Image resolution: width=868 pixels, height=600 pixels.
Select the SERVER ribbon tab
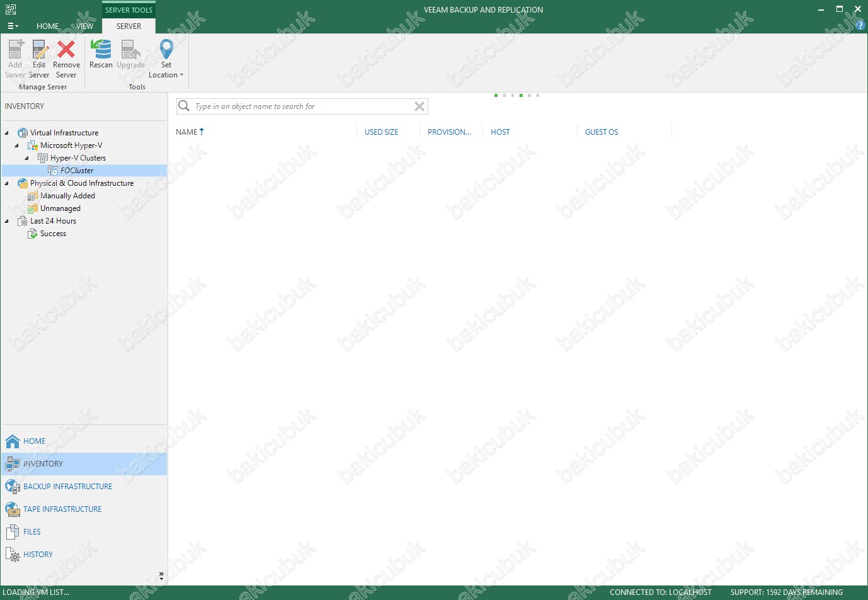click(128, 26)
